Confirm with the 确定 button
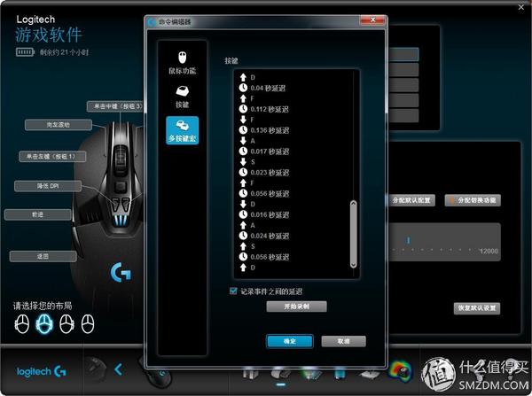532x396 pixels. 289,341
